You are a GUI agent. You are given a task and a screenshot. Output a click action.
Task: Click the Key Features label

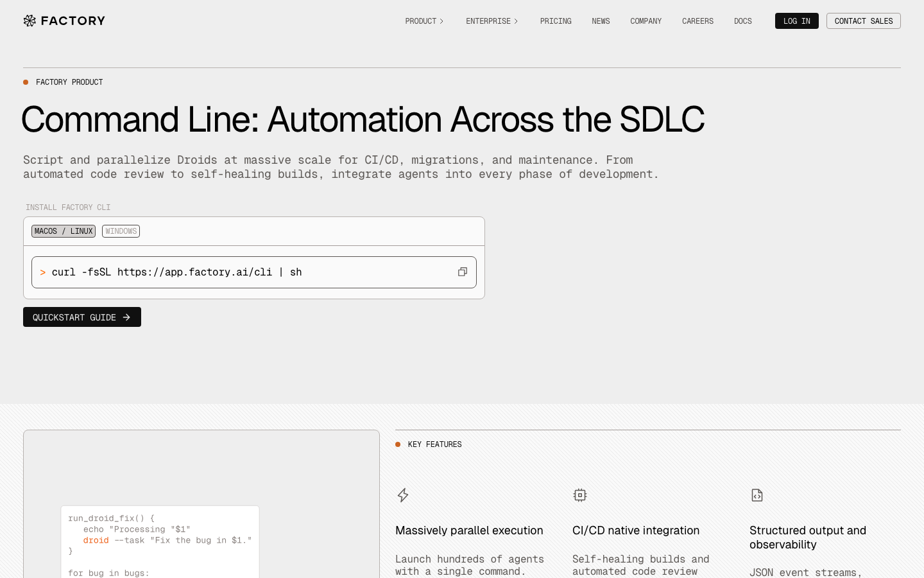point(435,444)
